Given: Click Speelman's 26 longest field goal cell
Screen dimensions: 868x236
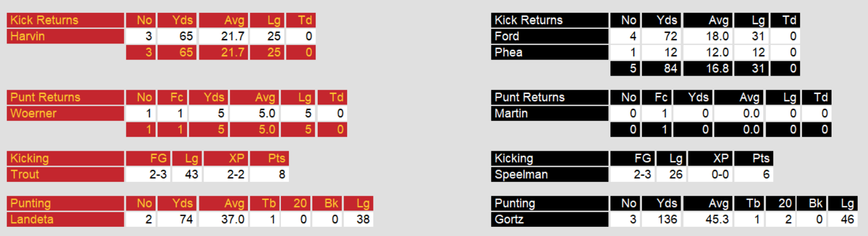Looking at the screenshot, I should pos(676,175).
